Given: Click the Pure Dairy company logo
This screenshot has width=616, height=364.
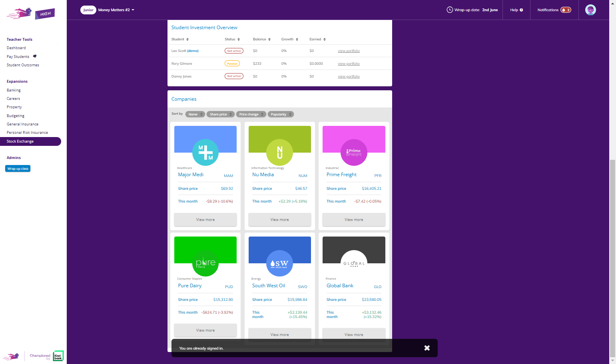Looking at the screenshot, I should (x=205, y=263).
